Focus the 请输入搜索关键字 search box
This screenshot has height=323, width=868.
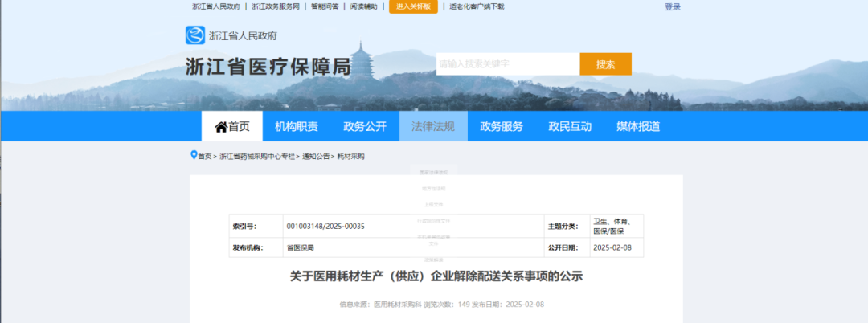click(508, 64)
